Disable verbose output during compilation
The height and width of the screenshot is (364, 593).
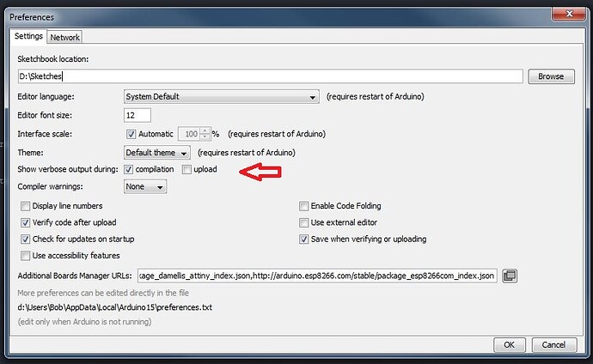pyautogui.click(x=129, y=169)
